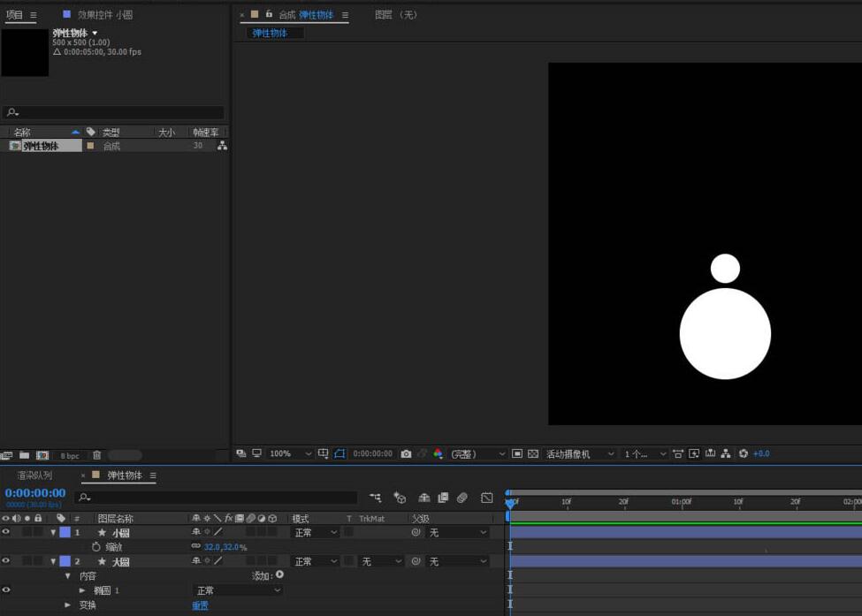Click the 小圆 layer label color swatch

[65, 533]
